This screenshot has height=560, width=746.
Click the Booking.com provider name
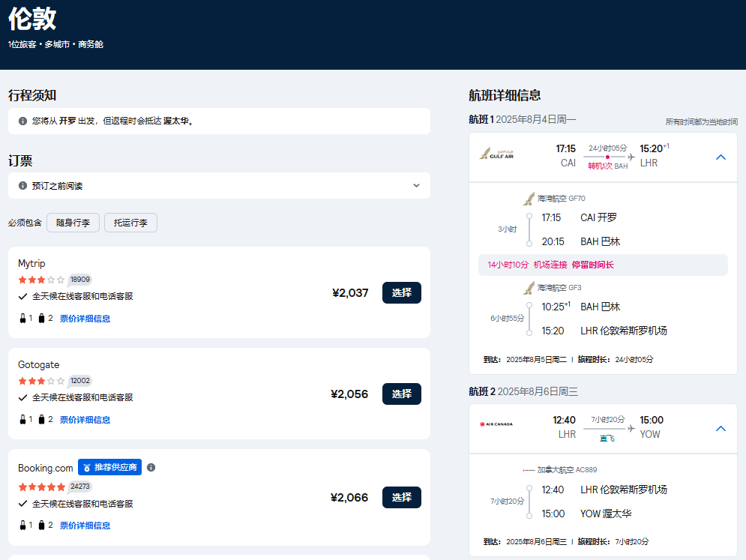[45, 468]
